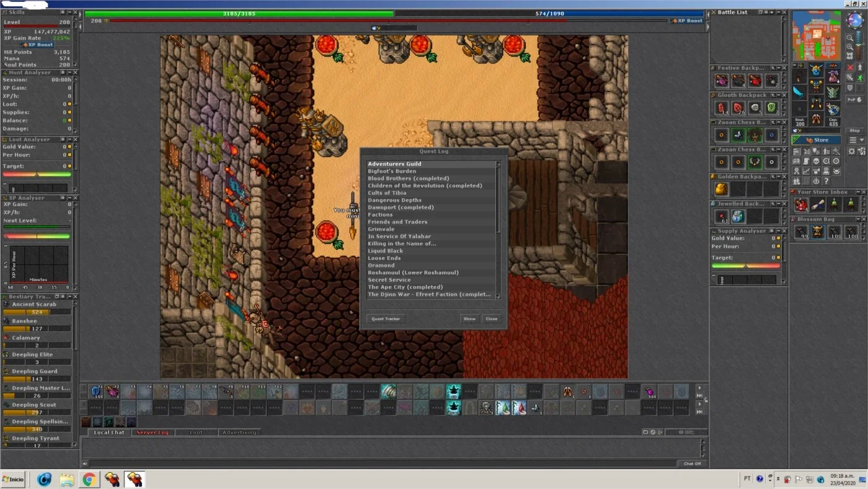Toggle Chat Off button
The width and height of the screenshot is (868, 489).
[x=692, y=464]
